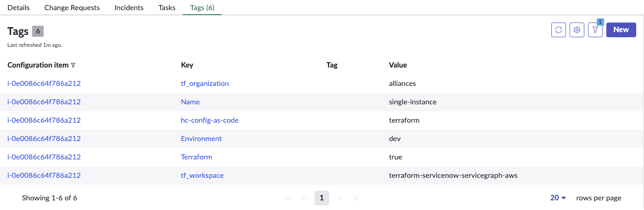The image size is (644, 210).
Task: Switch to the Details tab
Action: [19, 8]
